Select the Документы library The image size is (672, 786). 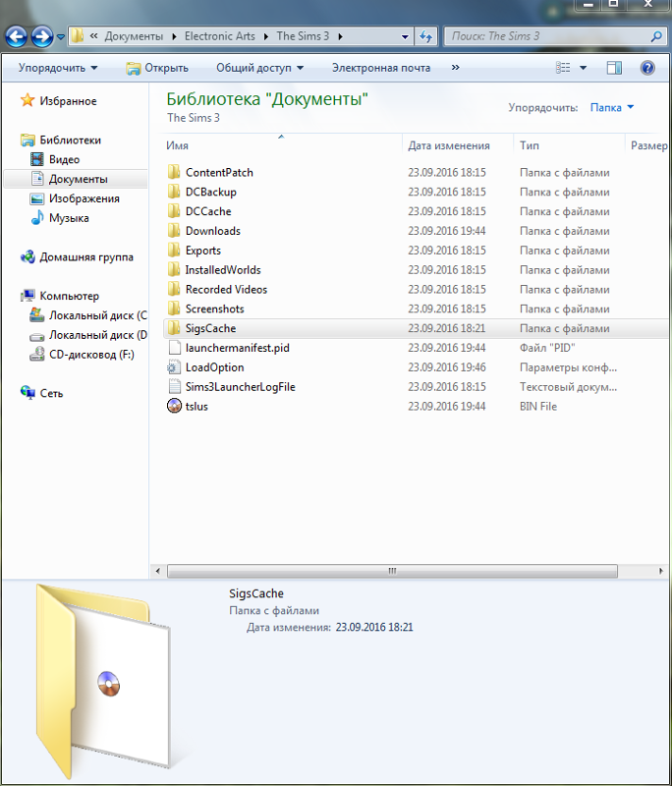tap(76, 179)
